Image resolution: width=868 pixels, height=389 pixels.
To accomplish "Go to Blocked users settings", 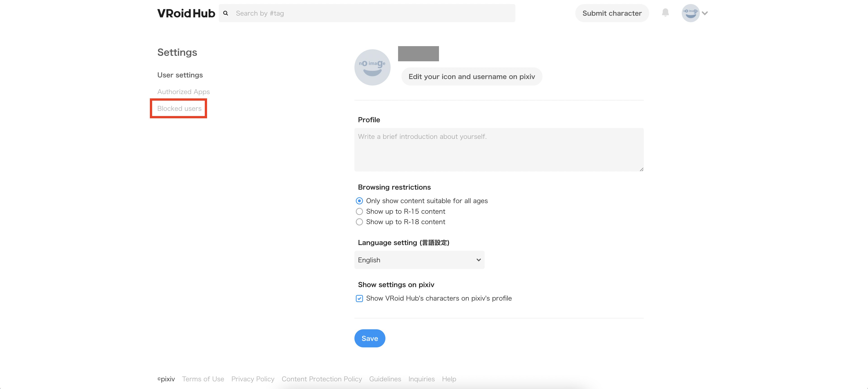I will click(x=179, y=109).
